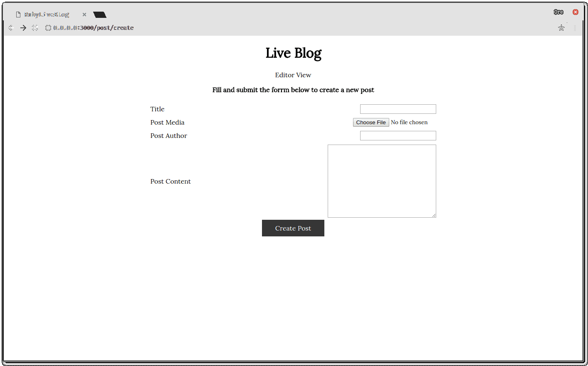588x366 pixels.
Task: Click the textarea resize handle
Action: [x=434, y=216]
